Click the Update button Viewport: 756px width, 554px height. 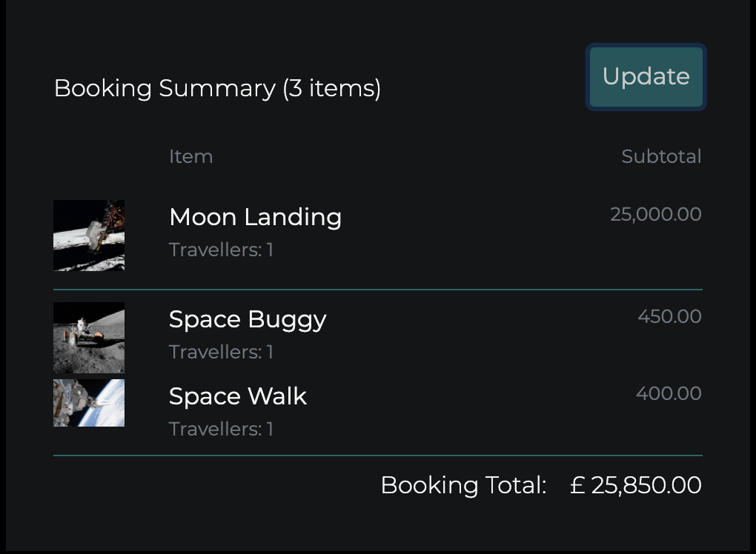tap(646, 76)
